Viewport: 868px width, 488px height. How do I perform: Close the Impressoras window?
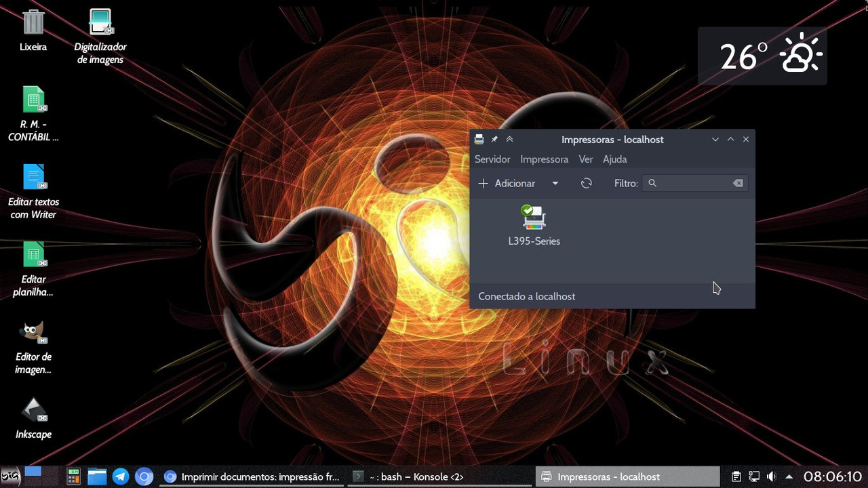coord(746,139)
